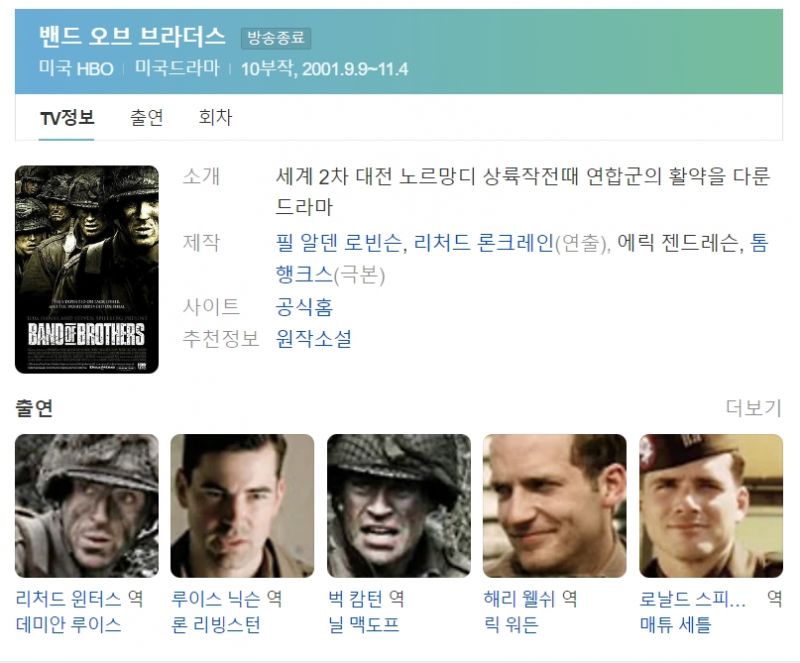Click the 리처드 윈터스 cast photo
This screenshot has height=663, width=800.
[87, 506]
